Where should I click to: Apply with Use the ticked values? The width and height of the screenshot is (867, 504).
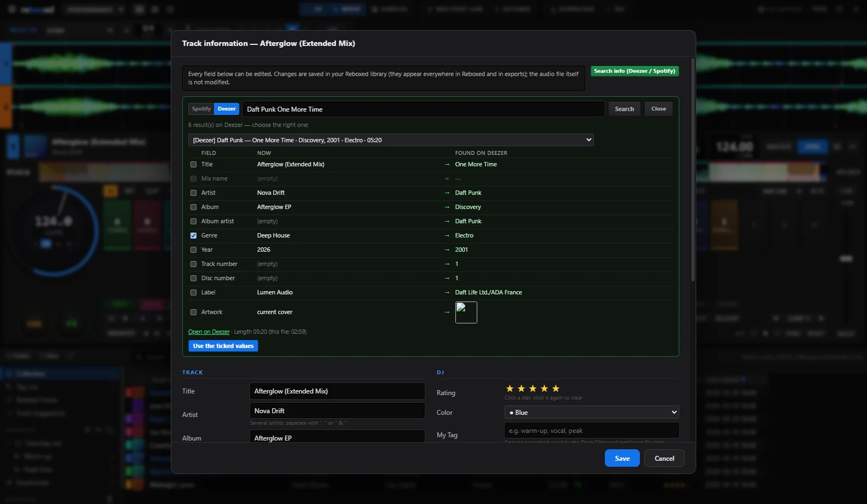(x=223, y=346)
